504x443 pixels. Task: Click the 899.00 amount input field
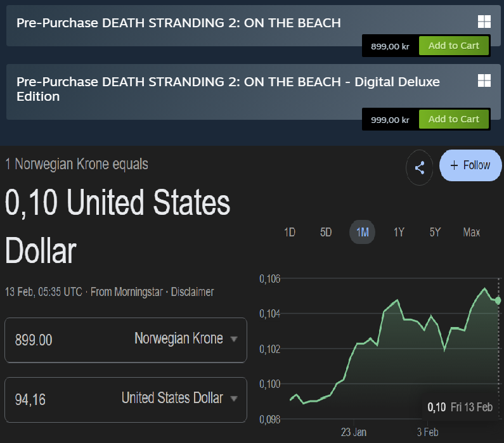(x=34, y=340)
